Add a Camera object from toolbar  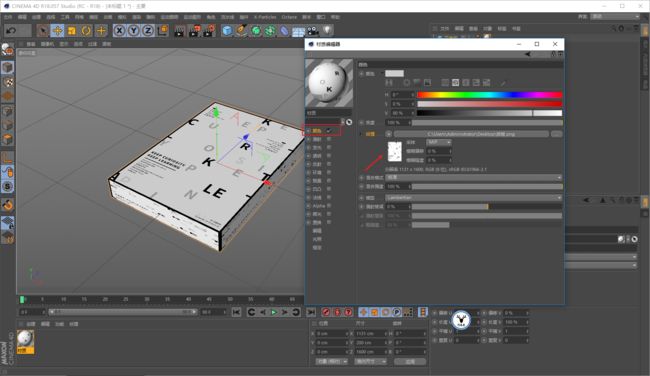click(x=313, y=31)
